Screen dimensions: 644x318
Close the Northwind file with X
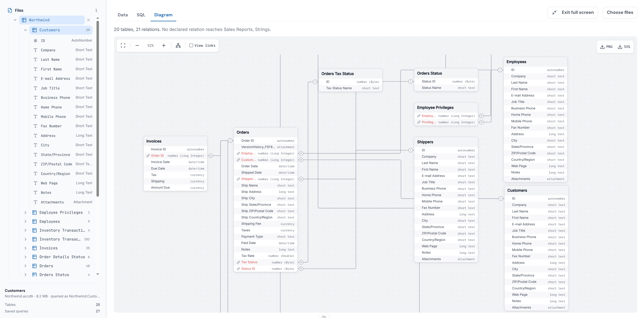click(x=89, y=20)
